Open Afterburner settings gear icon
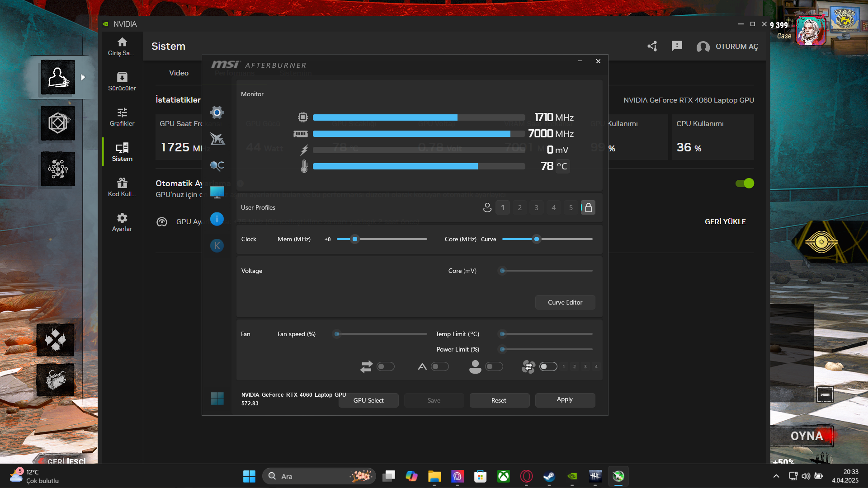Screen dimensions: 868x488 217,113
